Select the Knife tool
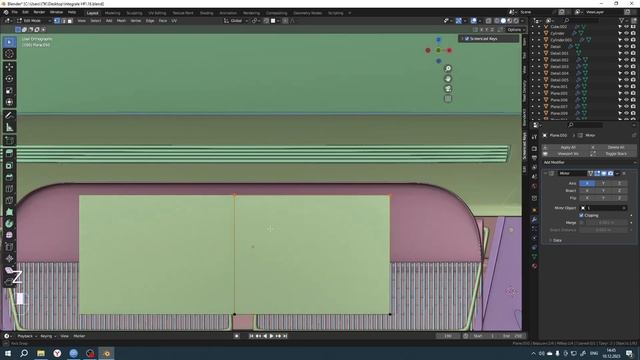 point(9,200)
